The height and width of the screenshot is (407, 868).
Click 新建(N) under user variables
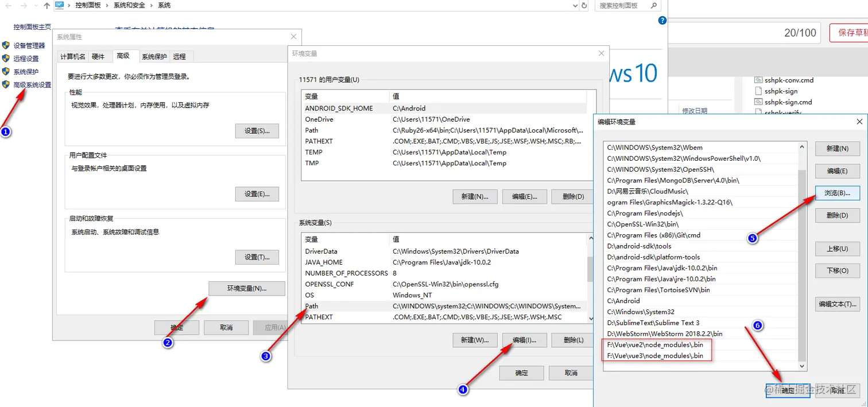[x=474, y=196]
